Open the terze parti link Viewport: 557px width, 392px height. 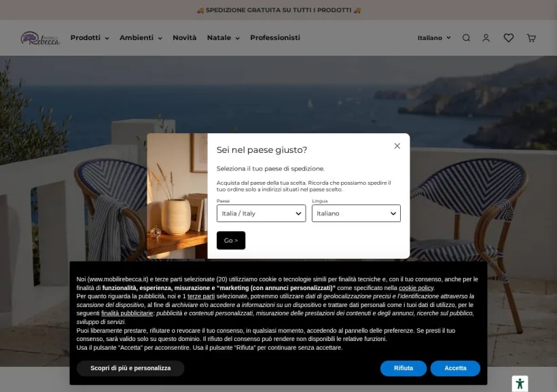pyautogui.click(x=200, y=296)
